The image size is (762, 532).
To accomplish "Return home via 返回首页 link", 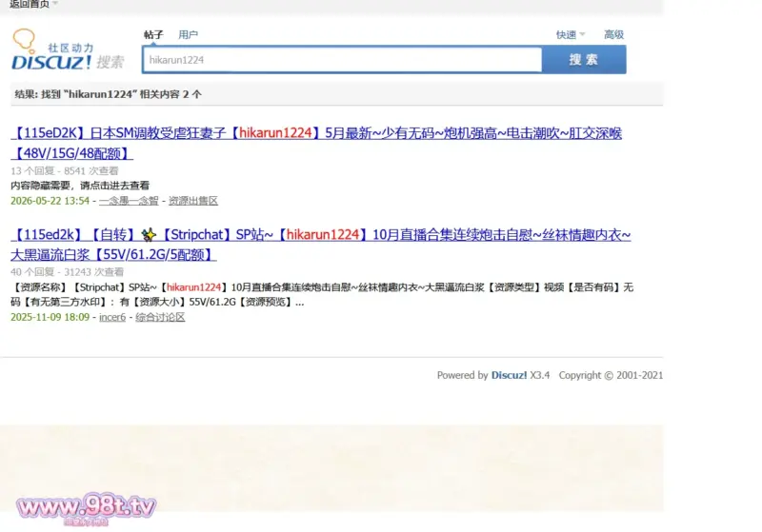I will (30, 4).
